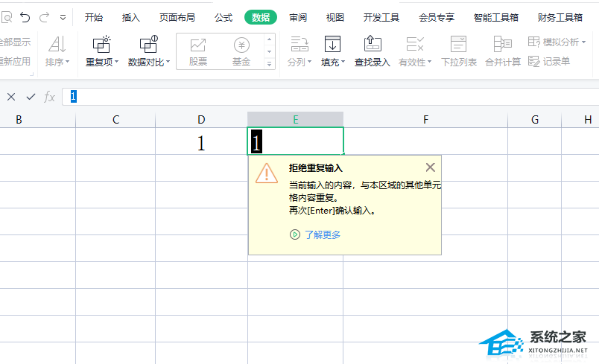Click the 填充 fill icon
599x364 pixels.
pos(332,43)
